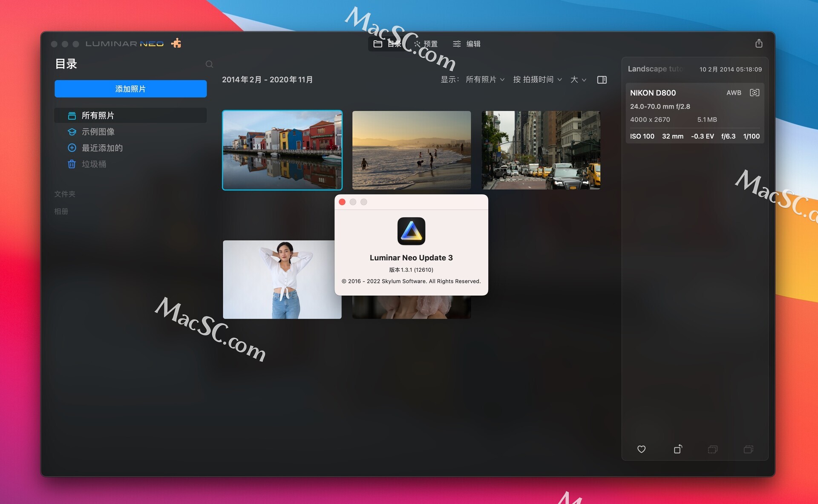
Task: Click the Luminar Neo triangle app icon
Action: 411,231
